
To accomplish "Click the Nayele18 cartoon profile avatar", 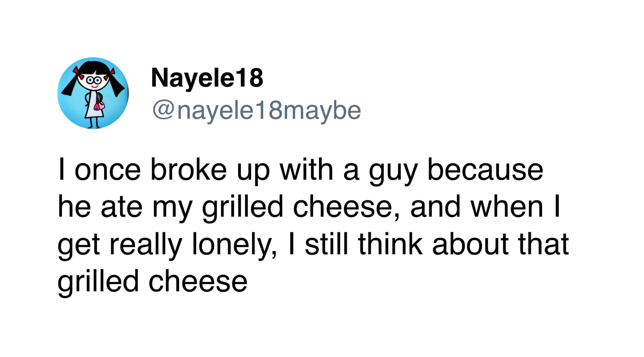I will 93,93.
